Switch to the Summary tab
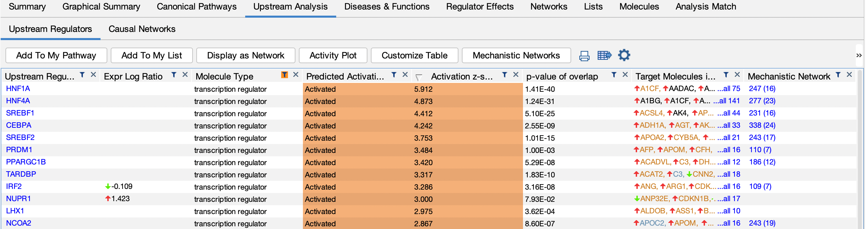This screenshot has height=229, width=868. click(x=27, y=7)
